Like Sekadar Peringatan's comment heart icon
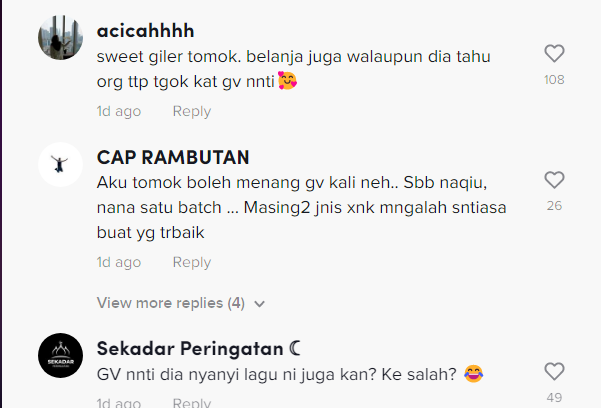Viewport: 601px width, 408px height. [554, 372]
